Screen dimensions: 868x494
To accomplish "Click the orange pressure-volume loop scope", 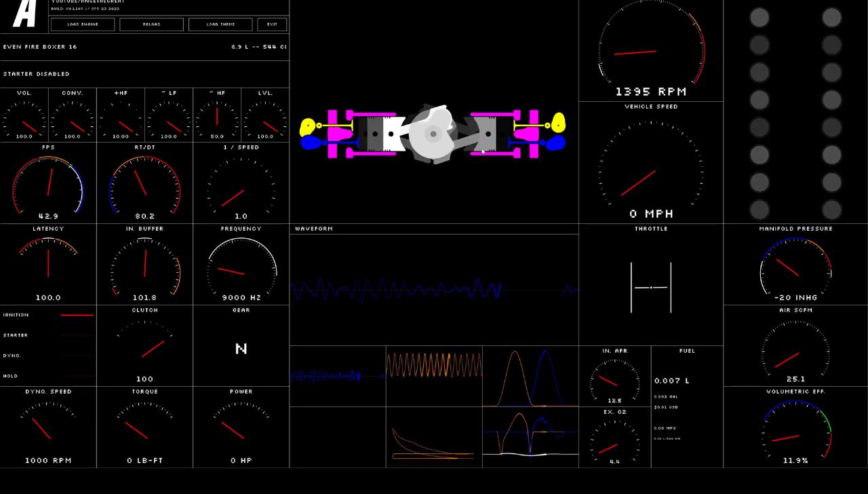I will coord(434,437).
